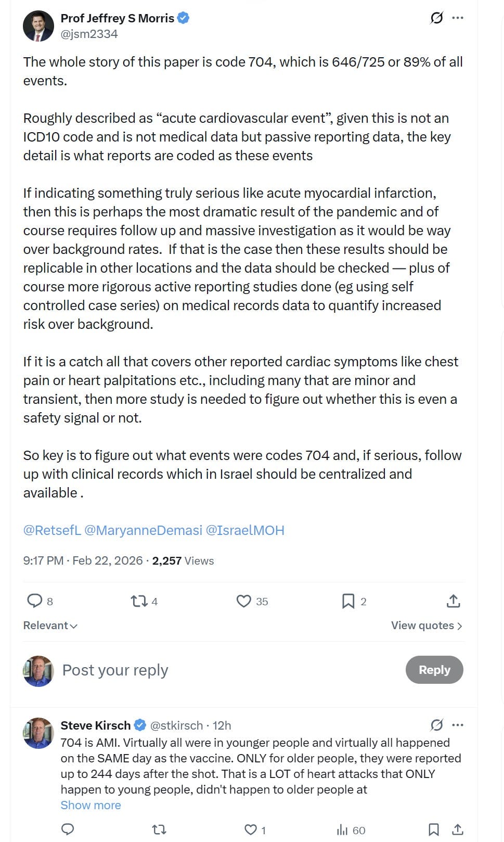Click the Reply button
This screenshot has height=842, width=504.
coord(434,670)
